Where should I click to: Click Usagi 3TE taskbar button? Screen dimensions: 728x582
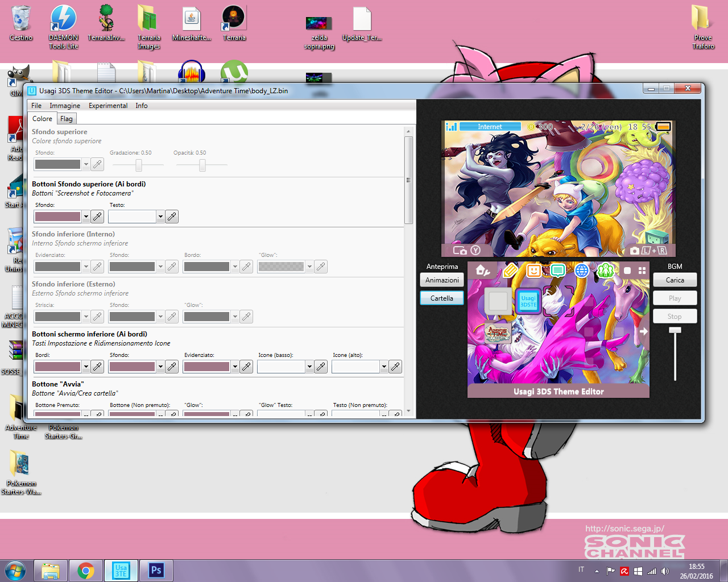click(121, 571)
